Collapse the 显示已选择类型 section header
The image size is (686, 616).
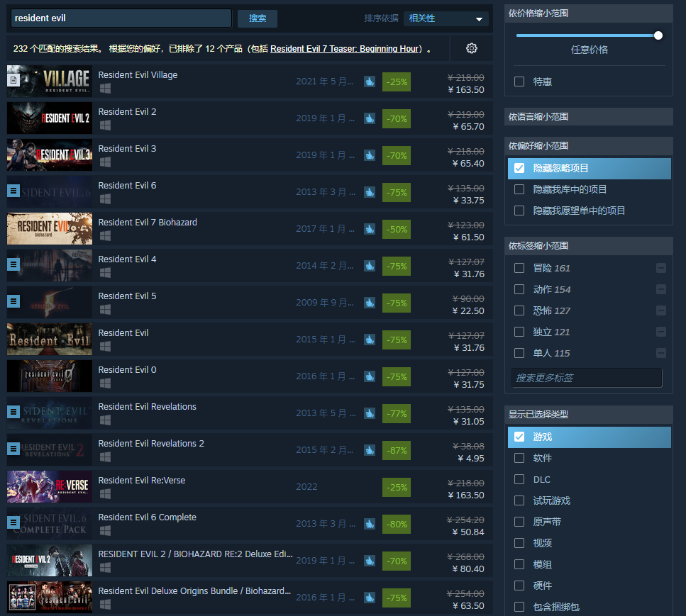pos(588,415)
